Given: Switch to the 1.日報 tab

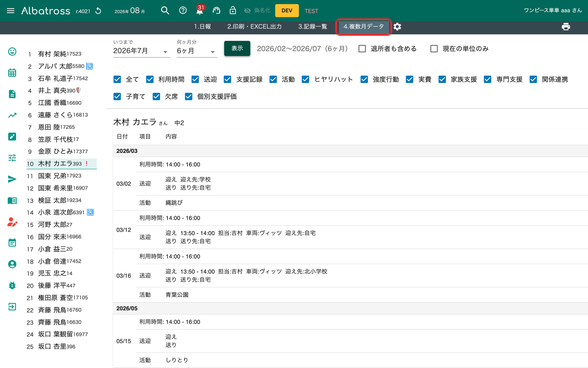Looking at the screenshot, I should [x=202, y=26].
